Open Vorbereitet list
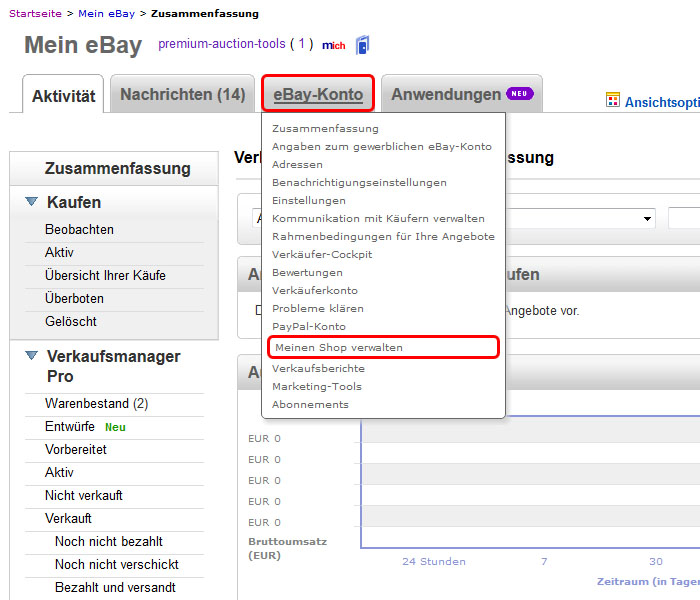The width and height of the screenshot is (700, 600). 76,450
